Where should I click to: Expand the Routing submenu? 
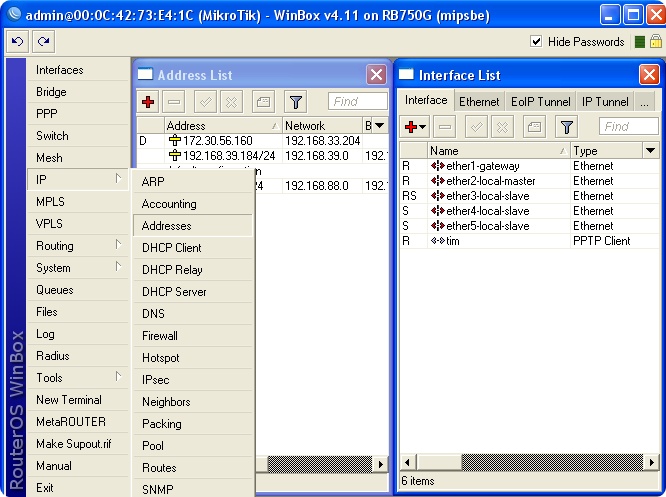click(x=78, y=246)
